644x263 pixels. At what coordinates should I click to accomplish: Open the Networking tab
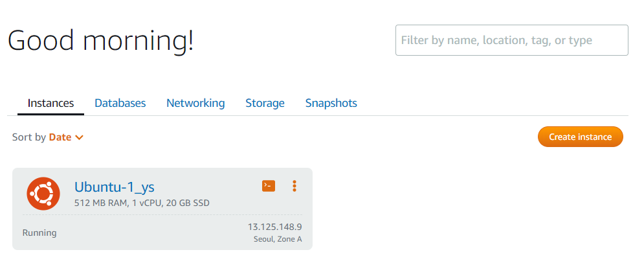pos(195,103)
